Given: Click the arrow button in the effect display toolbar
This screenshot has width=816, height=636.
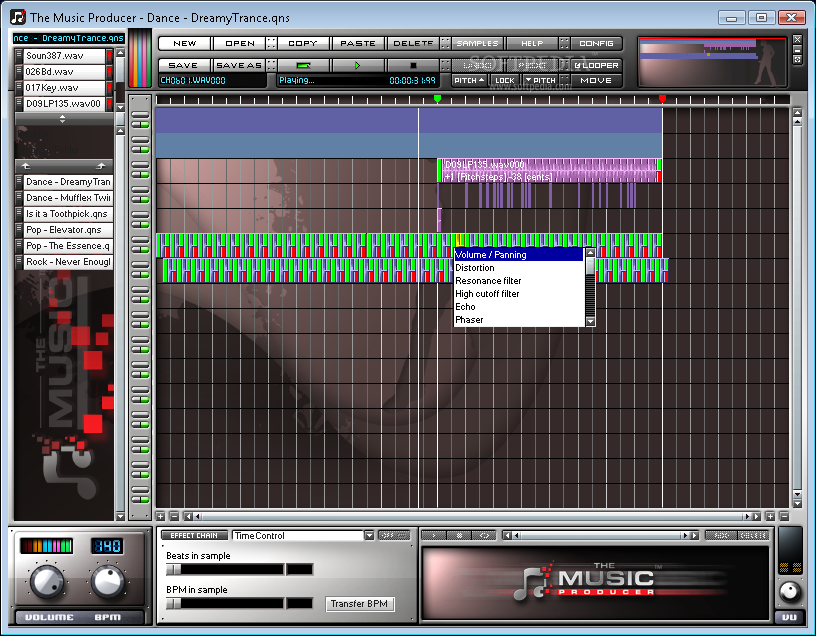Looking at the screenshot, I should pyautogui.click(x=434, y=536).
